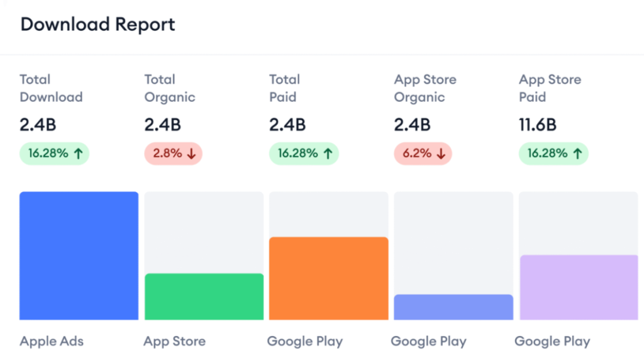Click the red 2.8% decrease badge

coord(174,154)
